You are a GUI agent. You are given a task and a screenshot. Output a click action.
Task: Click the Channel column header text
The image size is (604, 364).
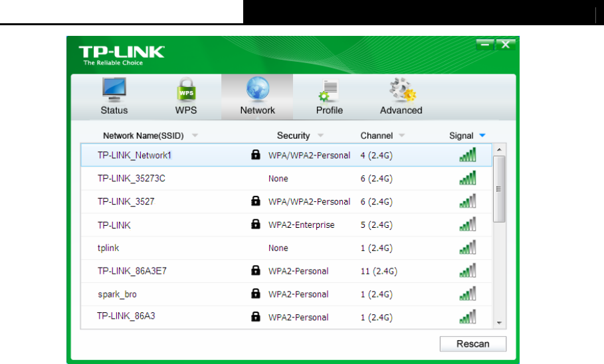[x=377, y=136]
